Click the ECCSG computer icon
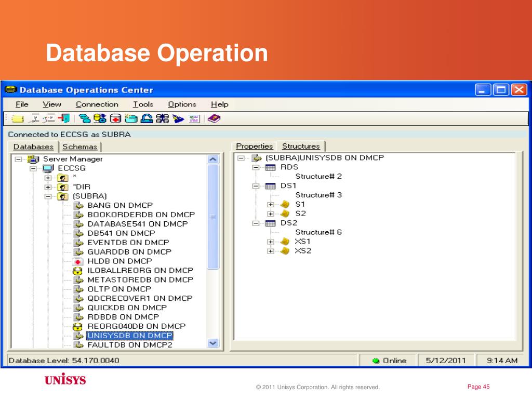This screenshot has height=399, width=532. [48, 168]
